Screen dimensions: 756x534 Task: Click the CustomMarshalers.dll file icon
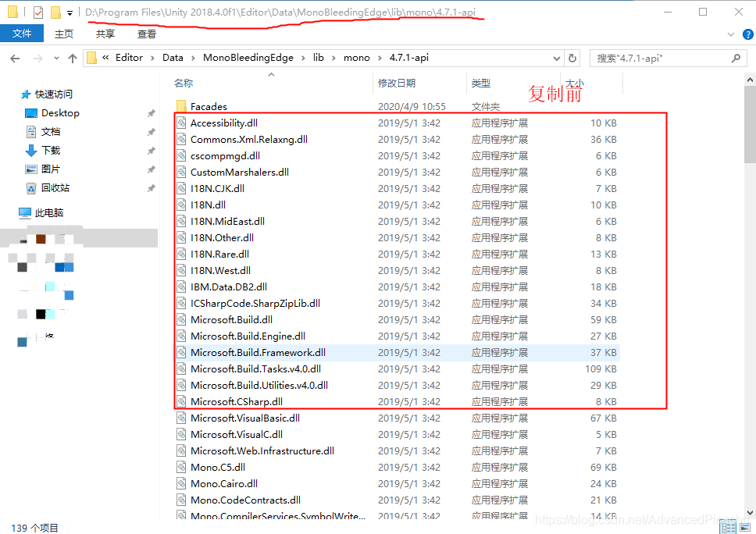pyautogui.click(x=181, y=172)
